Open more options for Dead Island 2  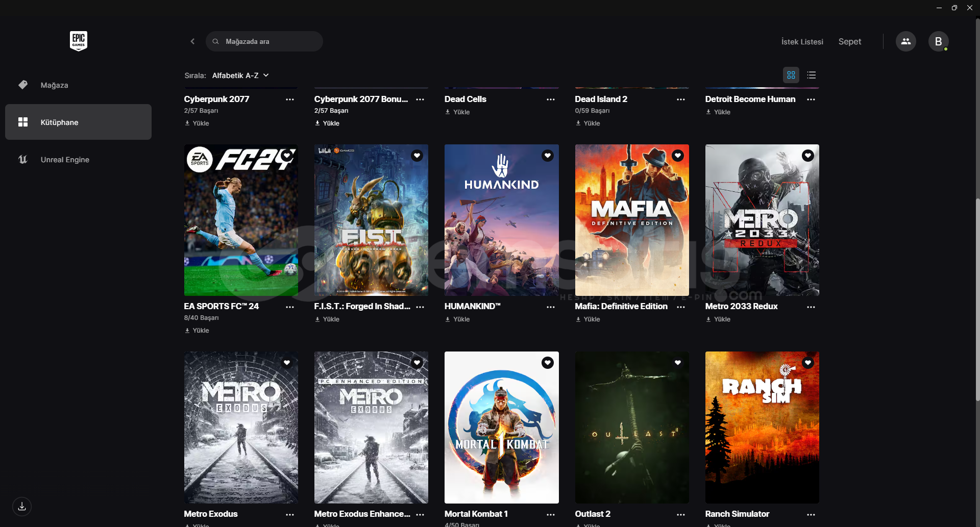681,99
